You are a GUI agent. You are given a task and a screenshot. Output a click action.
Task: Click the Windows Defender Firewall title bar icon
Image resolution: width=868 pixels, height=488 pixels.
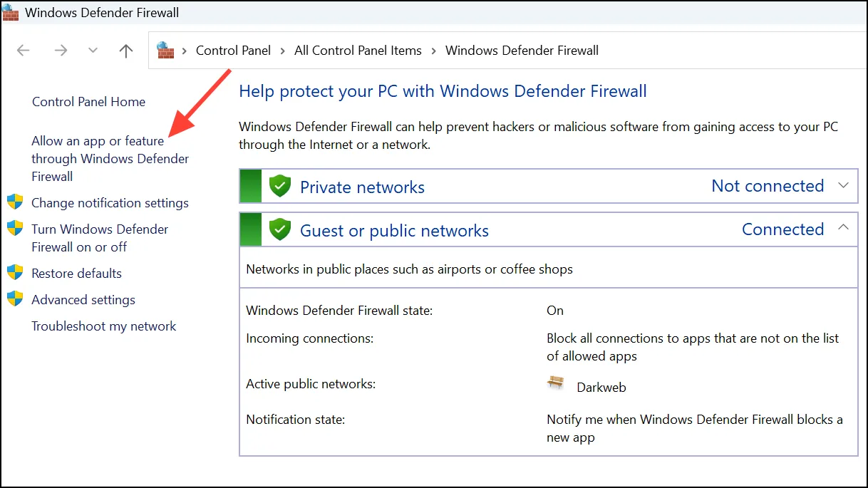(10, 11)
